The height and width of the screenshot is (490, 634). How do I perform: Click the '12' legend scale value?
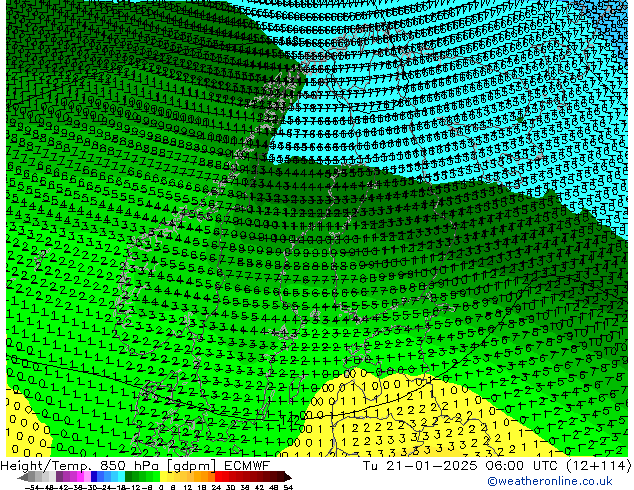pyautogui.click(x=188, y=488)
